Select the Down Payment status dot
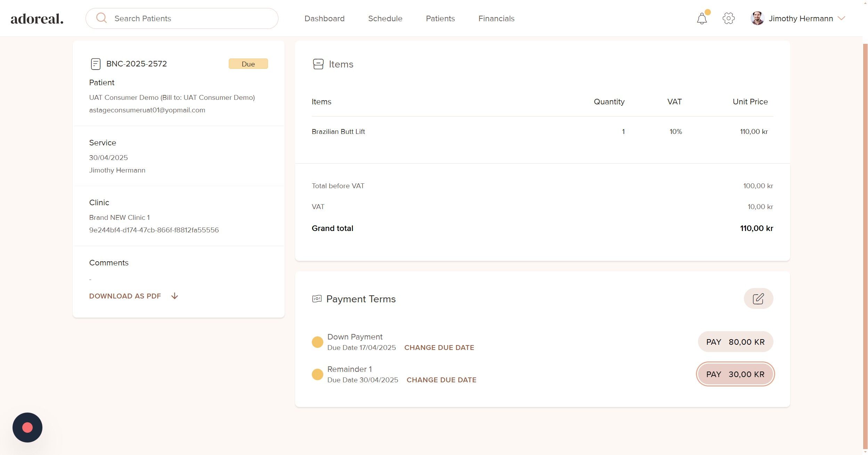 (x=317, y=342)
